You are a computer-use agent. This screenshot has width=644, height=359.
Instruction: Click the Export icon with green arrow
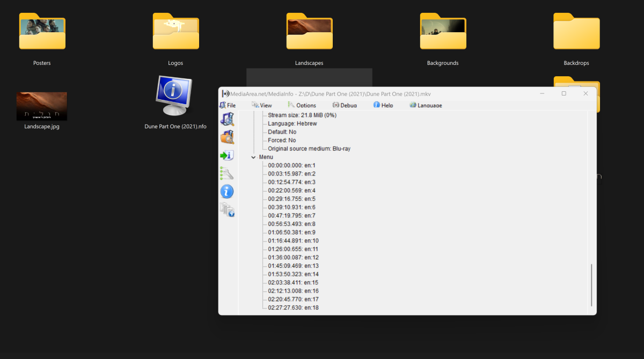[227, 156]
